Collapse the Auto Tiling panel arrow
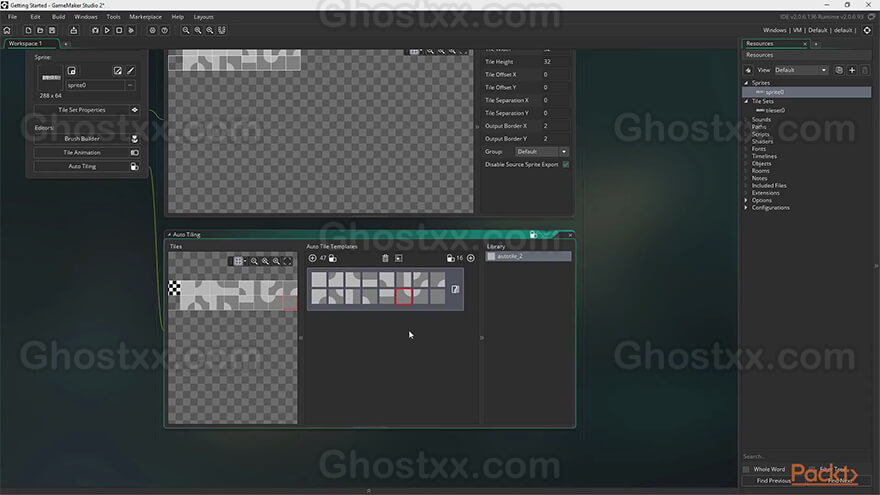 tap(169, 235)
